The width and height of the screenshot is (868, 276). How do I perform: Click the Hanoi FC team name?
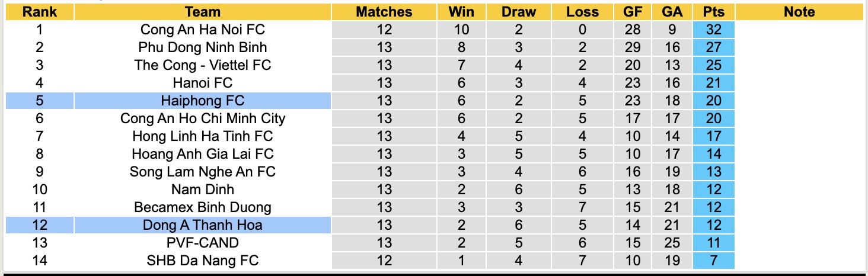[203, 83]
